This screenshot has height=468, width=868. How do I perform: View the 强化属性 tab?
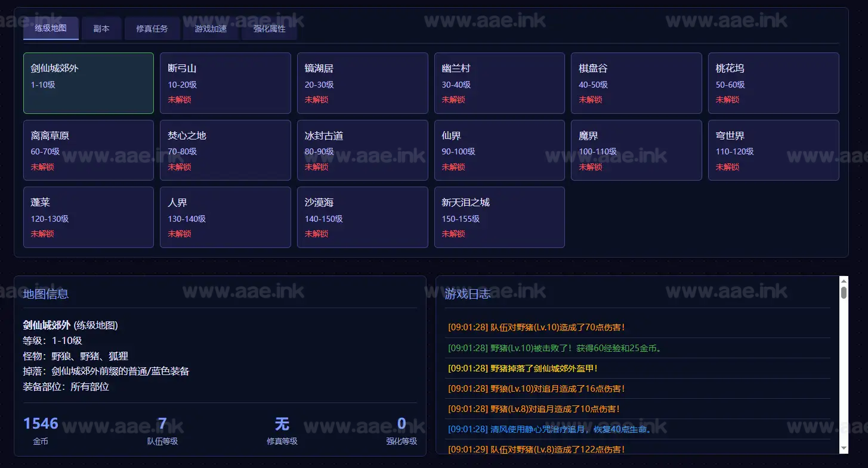point(269,28)
